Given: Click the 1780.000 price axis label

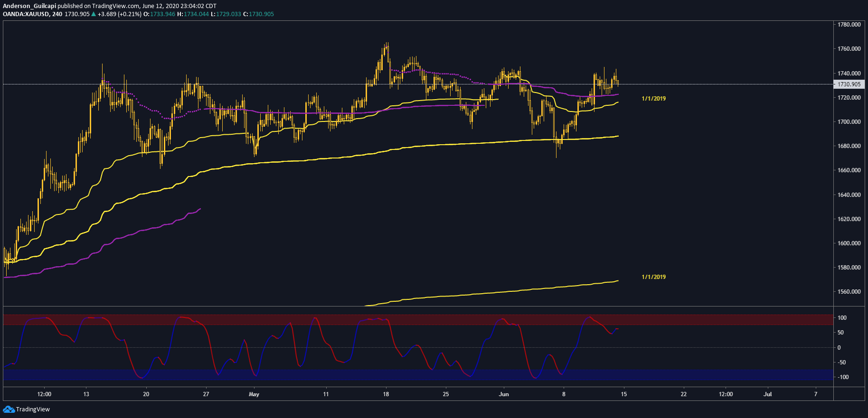Looking at the screenshot, I should [x=849, y=25].
